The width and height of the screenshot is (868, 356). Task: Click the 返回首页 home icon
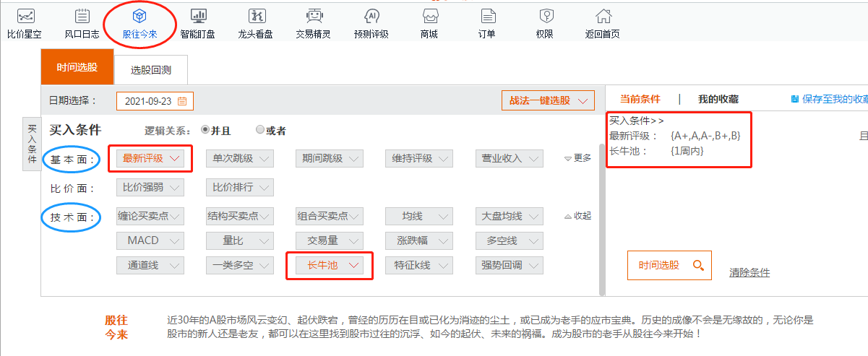click(602, 17)
